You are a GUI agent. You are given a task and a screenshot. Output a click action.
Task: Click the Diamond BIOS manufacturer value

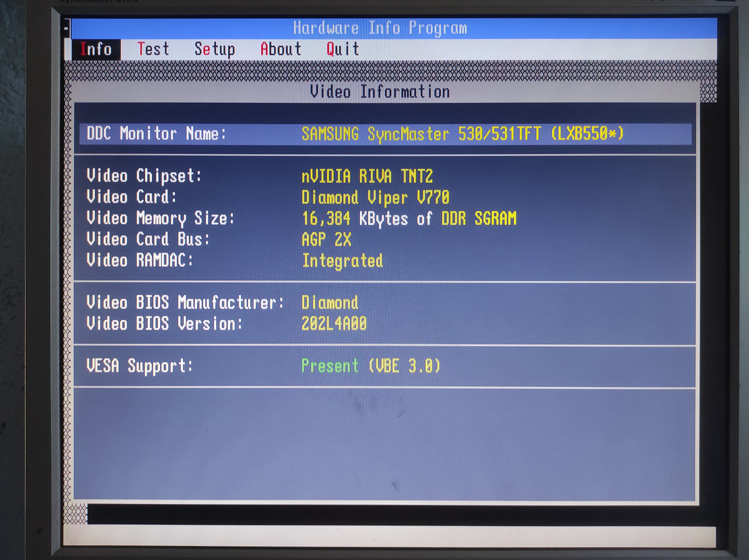point(330,303)
